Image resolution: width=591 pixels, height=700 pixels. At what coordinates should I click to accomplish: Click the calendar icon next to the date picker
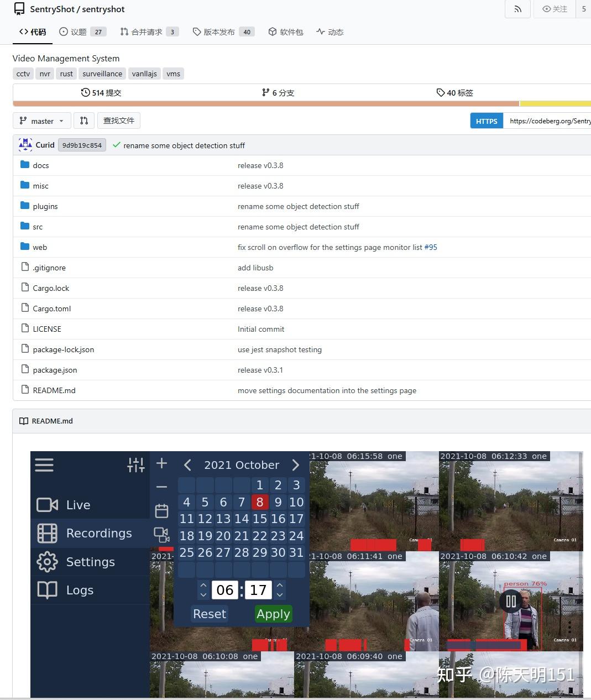point(161,510)
